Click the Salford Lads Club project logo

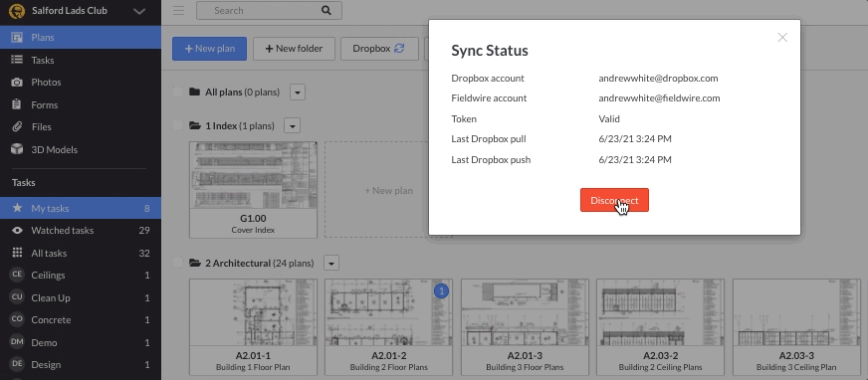pos(17,11)
